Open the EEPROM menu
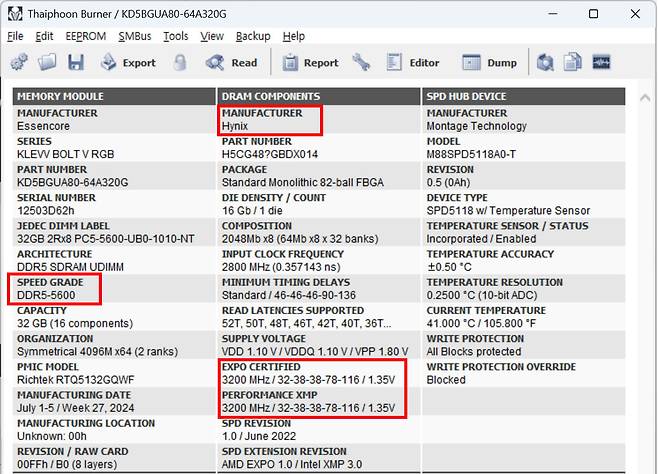This screenshot has height=474, width=658. point(84,36)
